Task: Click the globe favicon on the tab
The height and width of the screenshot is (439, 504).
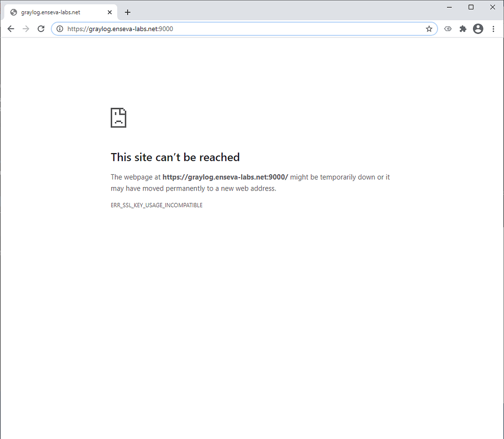Action: point(13,12)
